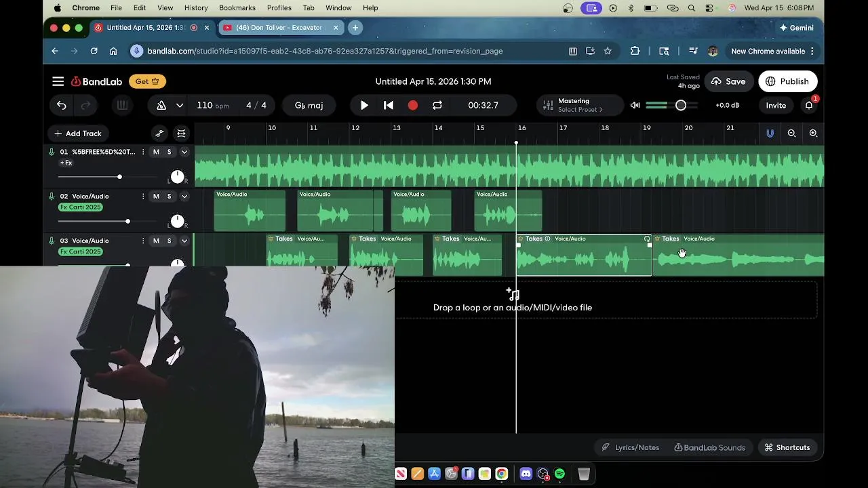Publish the project
This screenshot has height=488, width=868.
click(x=787, y=81)
